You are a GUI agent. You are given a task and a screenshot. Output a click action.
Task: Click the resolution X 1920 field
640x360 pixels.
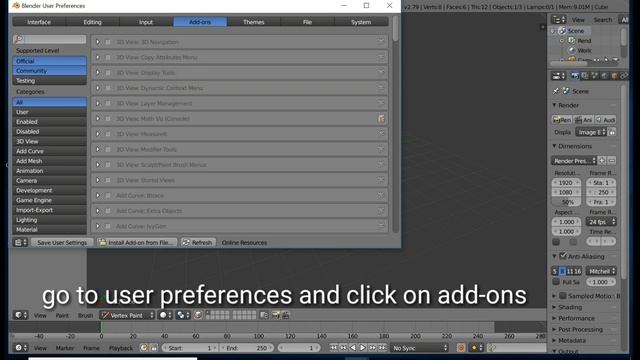click(567, 182)
